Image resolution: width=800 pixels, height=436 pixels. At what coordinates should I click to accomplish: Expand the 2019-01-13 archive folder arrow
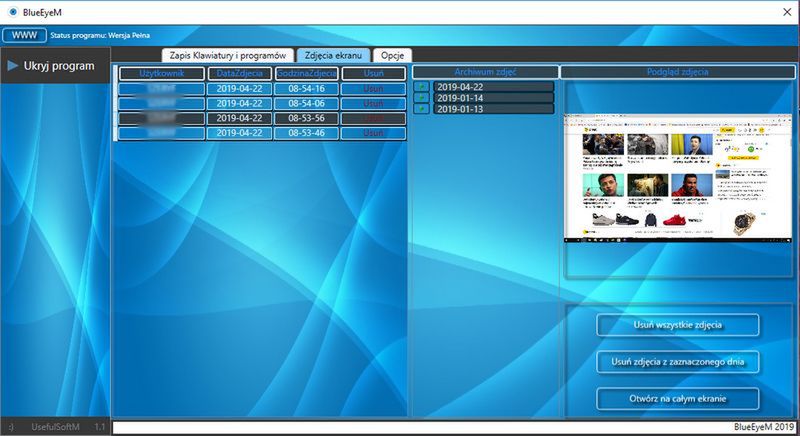tap(421, 109)
